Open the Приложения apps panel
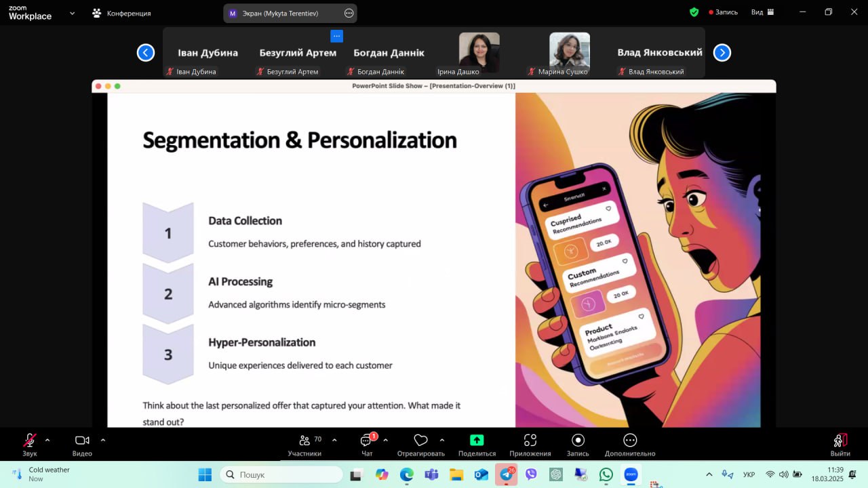The height and width of the screenshot is (488, 868). pyautogui.click(x=530, y=445)
